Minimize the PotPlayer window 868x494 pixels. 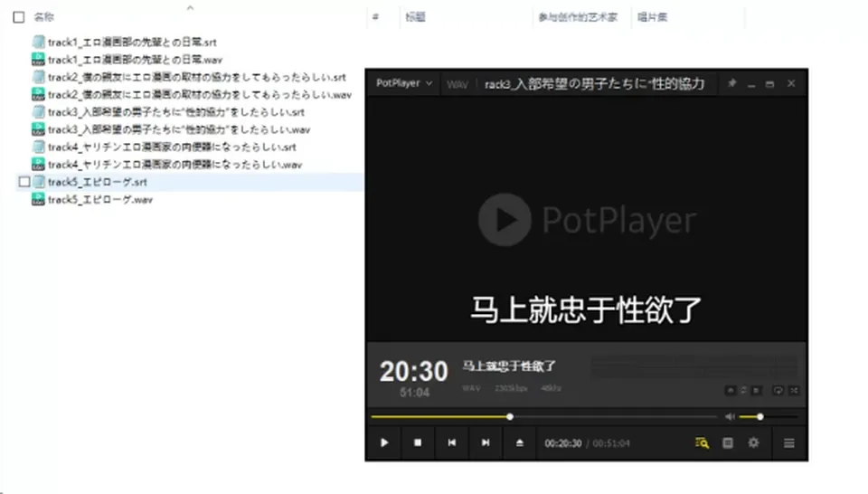[x=751, y=84]
